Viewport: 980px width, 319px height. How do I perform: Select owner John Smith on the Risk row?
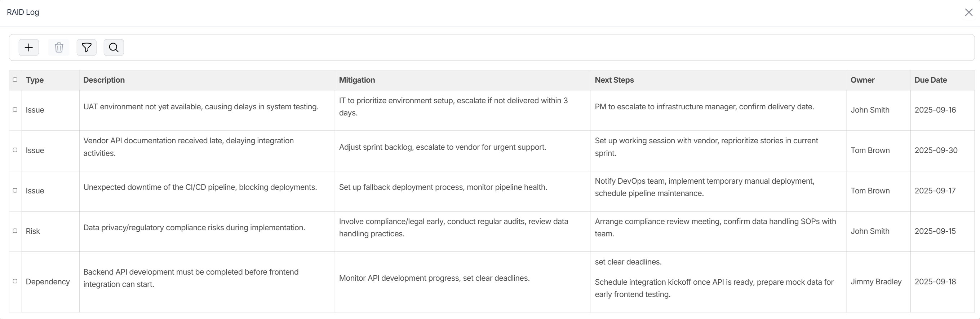pyautogui.click(x=870, y=231)
